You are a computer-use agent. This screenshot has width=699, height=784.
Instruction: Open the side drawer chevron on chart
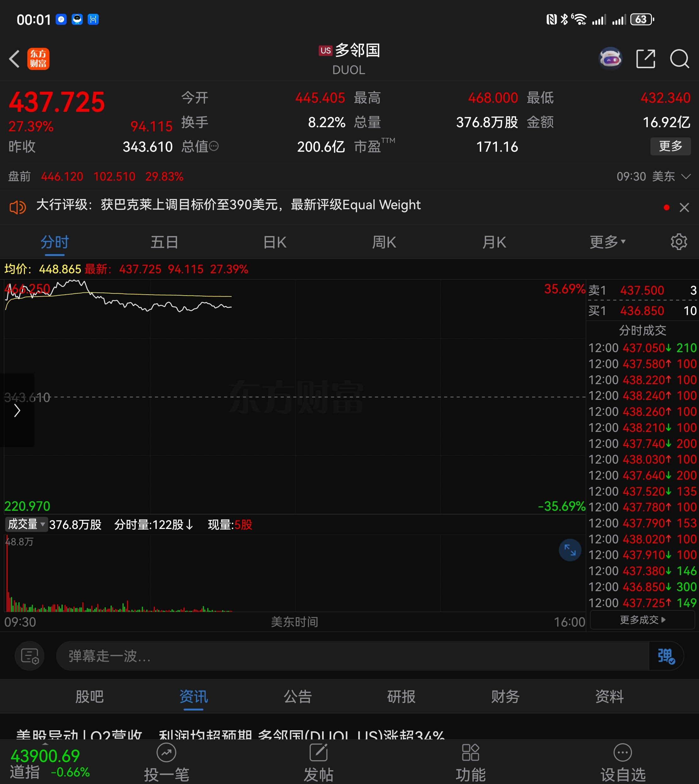(17, 410)
